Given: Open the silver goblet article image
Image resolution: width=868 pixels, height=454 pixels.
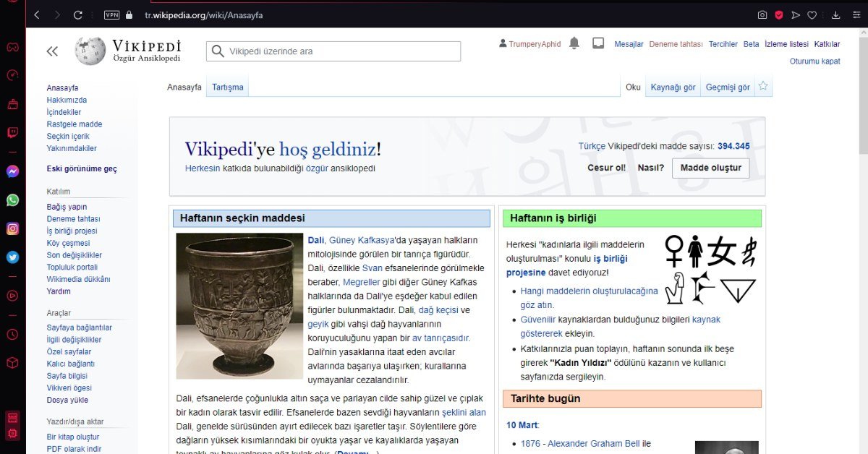Looking at the screenshot, I should coord(239,306).
